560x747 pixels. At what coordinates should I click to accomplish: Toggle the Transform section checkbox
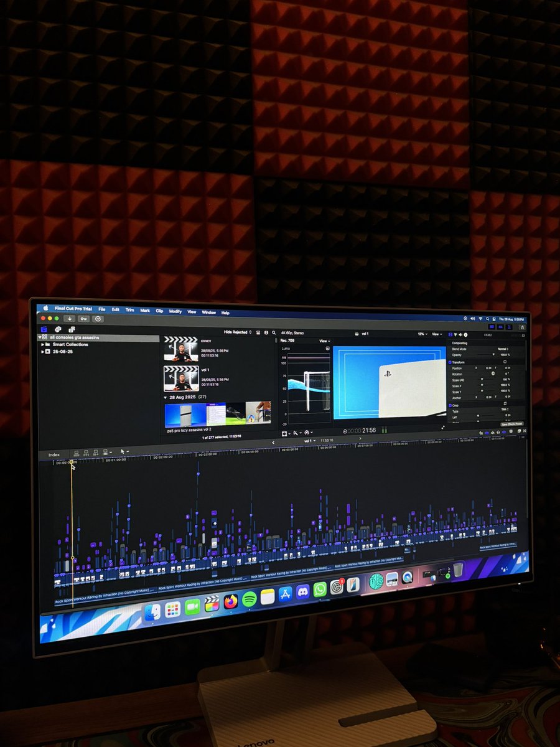point(450,362)
